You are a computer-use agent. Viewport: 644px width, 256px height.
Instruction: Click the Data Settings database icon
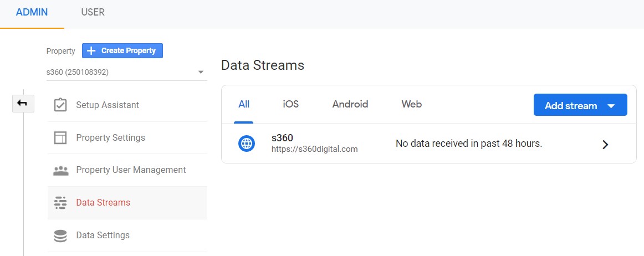[60, 236]
